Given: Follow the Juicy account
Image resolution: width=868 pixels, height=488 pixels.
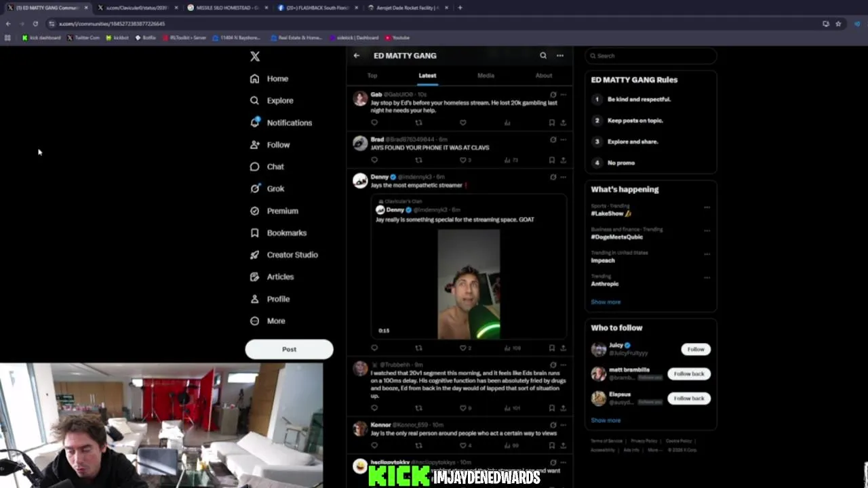Looking at the screenshot, I should [696, 349].
